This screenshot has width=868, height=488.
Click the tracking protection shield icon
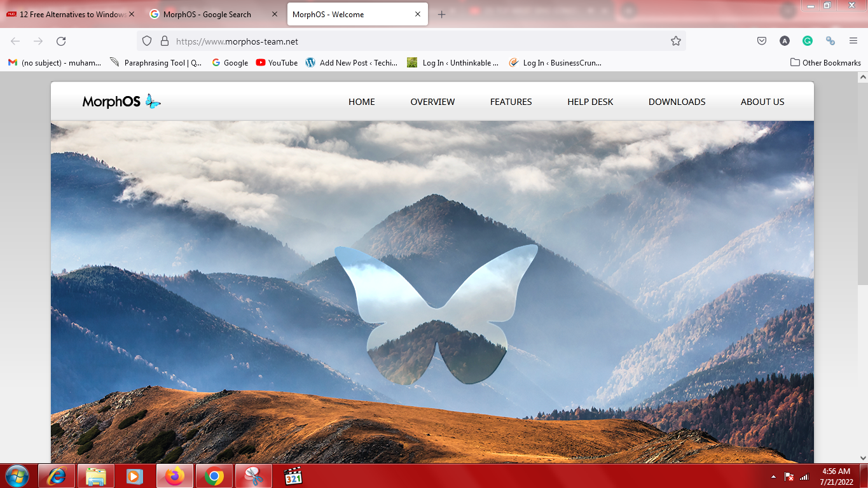tap(147, 41)
